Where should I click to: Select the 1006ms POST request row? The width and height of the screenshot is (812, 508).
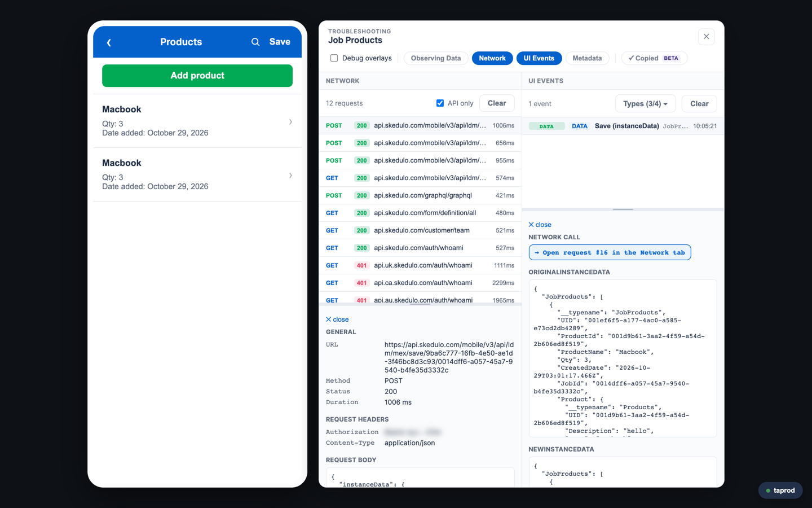point(420,126)
